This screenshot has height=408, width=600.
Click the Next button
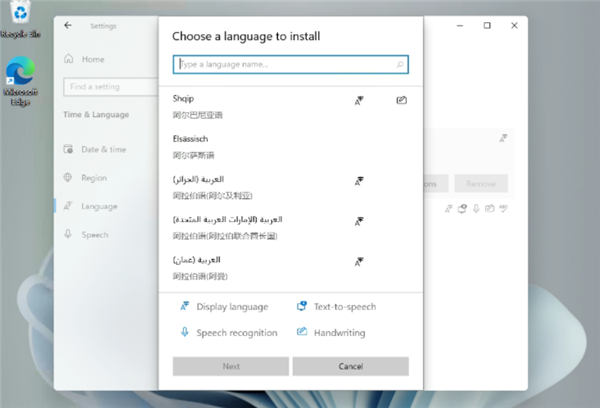(x=231, y=366)
